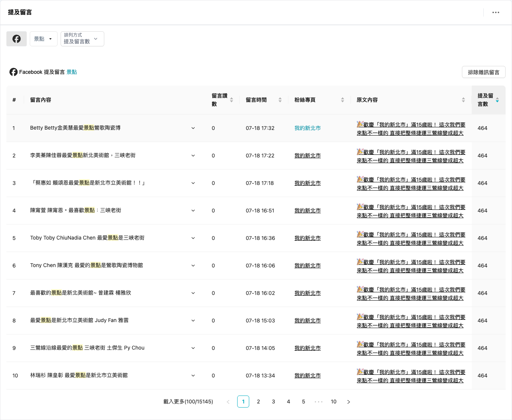
Task: Open the 排列方式 提及留言數 sort dropdown
Action: pos(82,39)
